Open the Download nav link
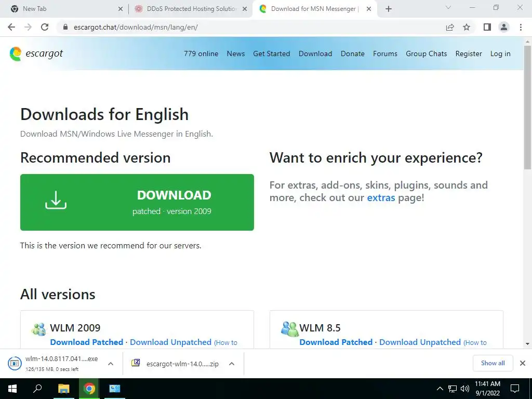This screenshot has width=532, height=399. 315,54
